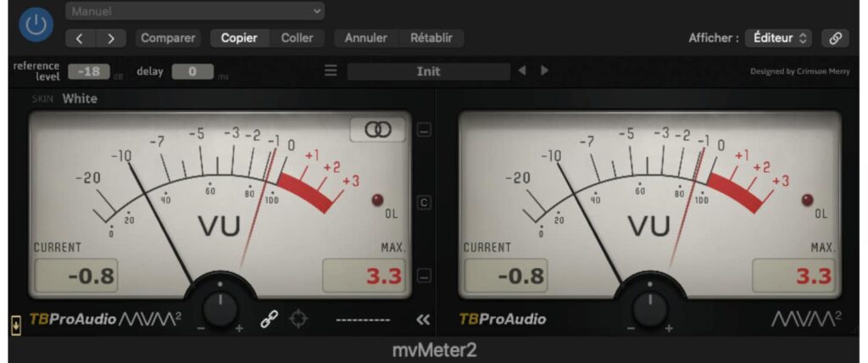Click right meter OL overload LED
868x363 pixels.
click(x=808, y=200)
